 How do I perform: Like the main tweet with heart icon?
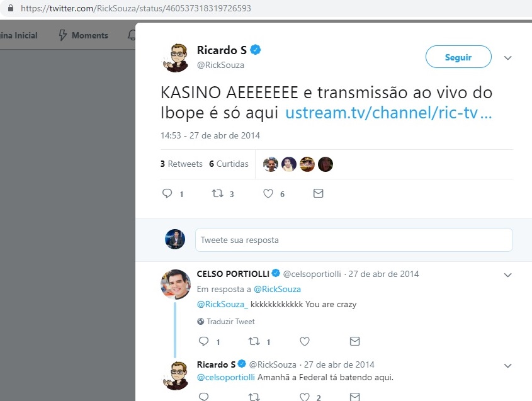tap(268, 193)
